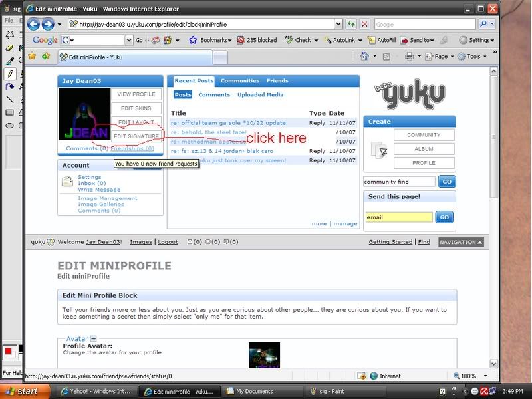Open the Getting Started link
Screen dimensions: 532x399
point(390,242)
